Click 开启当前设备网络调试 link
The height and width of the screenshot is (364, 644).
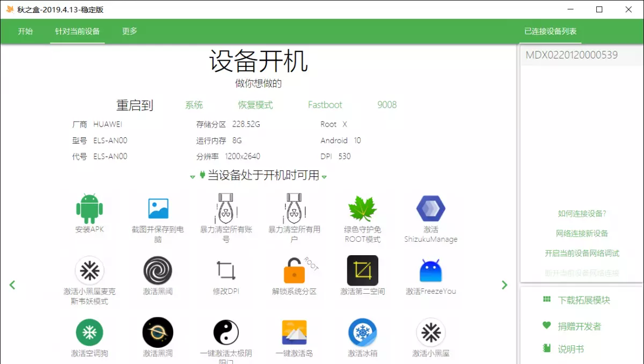coord(582,253)
